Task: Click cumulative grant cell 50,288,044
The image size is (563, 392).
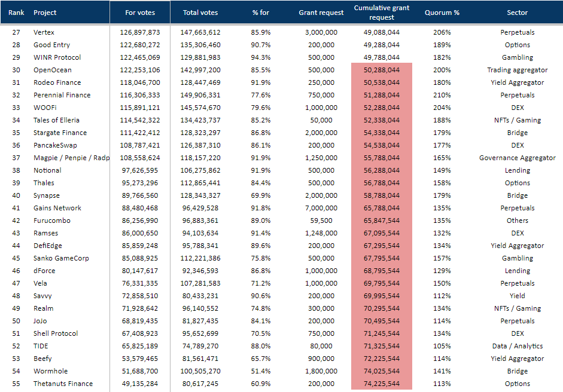Action: pyautogui.click(x=382, y=70)
